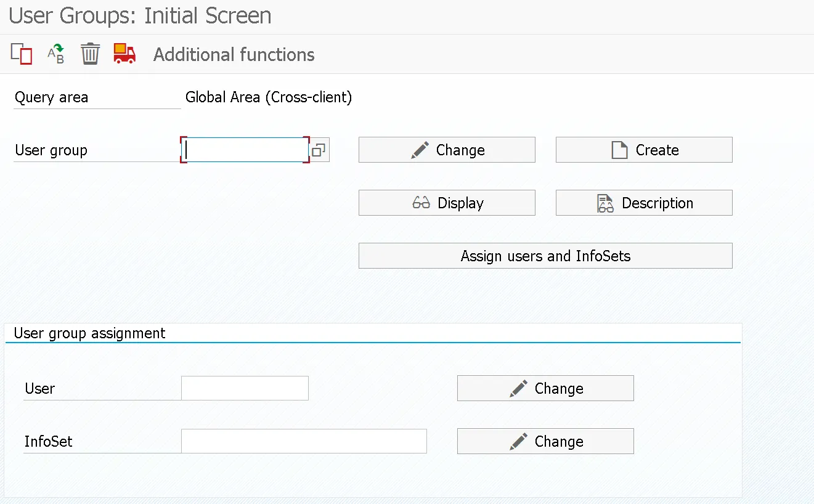Open value help beside User group field
The width and height of the screenshot is (814, 504).
[x=319, y=150]
